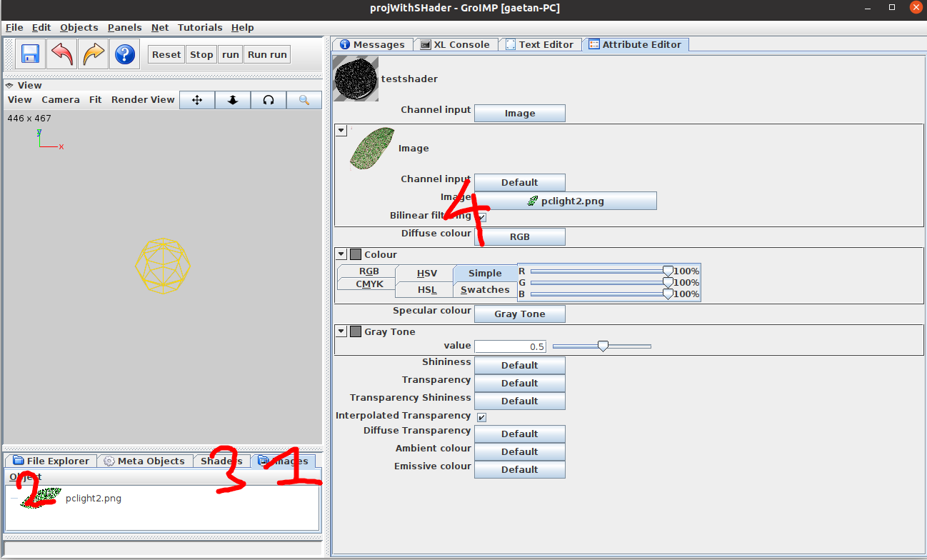Open the Diffuse colour RGB dropdown button
The image size is (927, 560).
point(519,236)
